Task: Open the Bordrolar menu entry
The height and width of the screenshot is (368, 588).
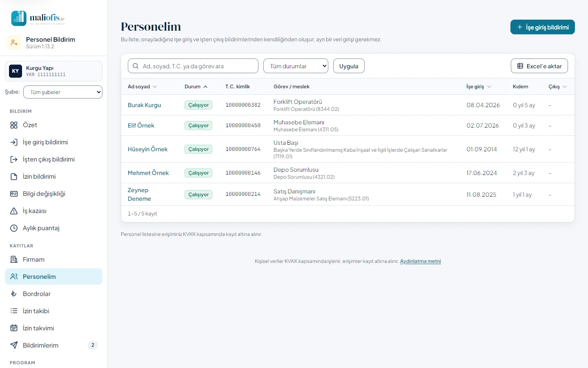Action: (x=53, y=294)
